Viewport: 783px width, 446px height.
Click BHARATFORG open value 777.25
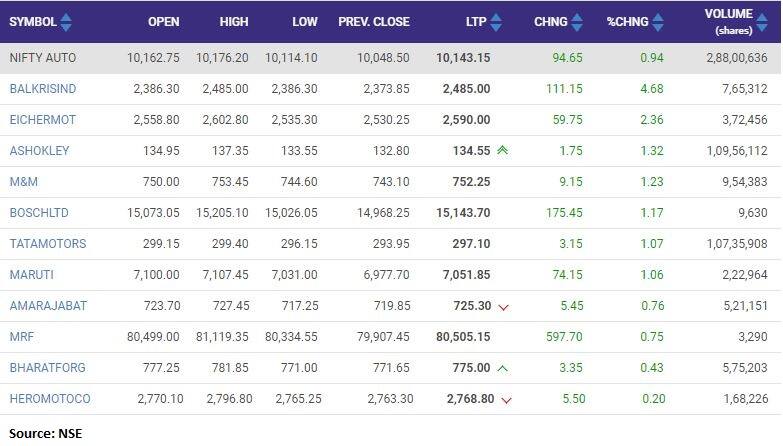(161, 368)
